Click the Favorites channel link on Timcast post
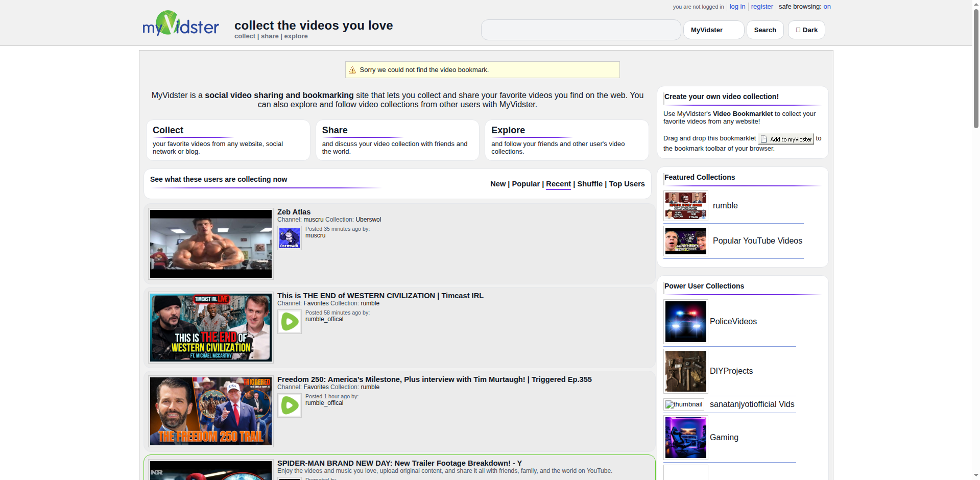This screenshot has height=480, width=980. tap(316, 303)
